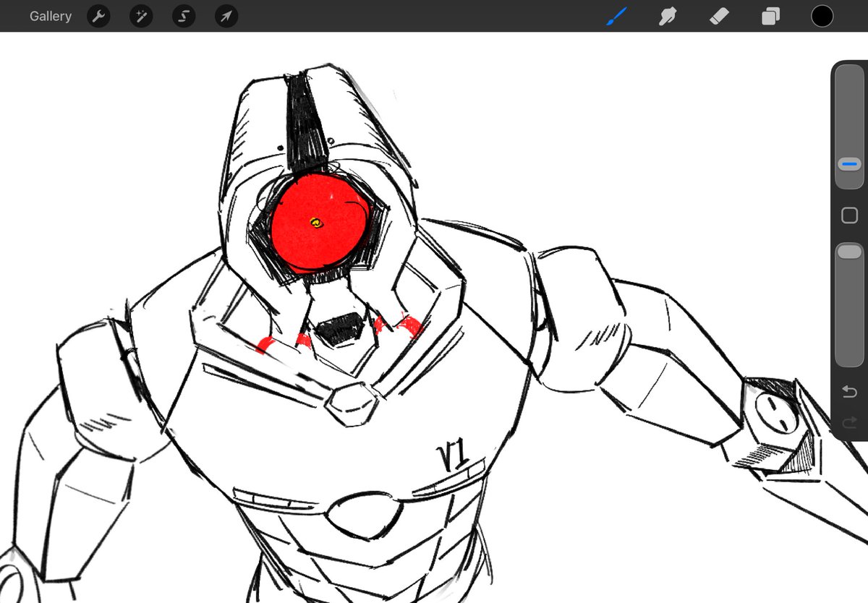Activate the Transform arrow tool
The image size is (868, 603).
click(226, 16)
